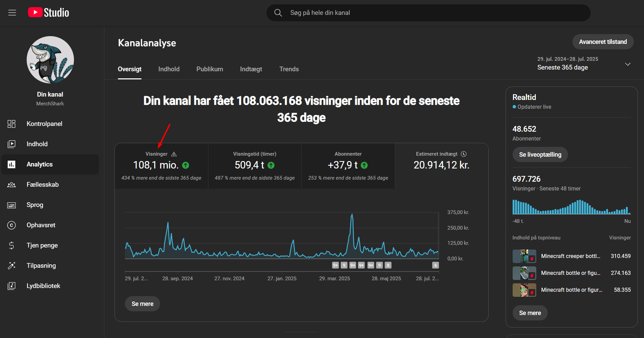Open Kontrolpanel from the sidebar

pos(44,124)
